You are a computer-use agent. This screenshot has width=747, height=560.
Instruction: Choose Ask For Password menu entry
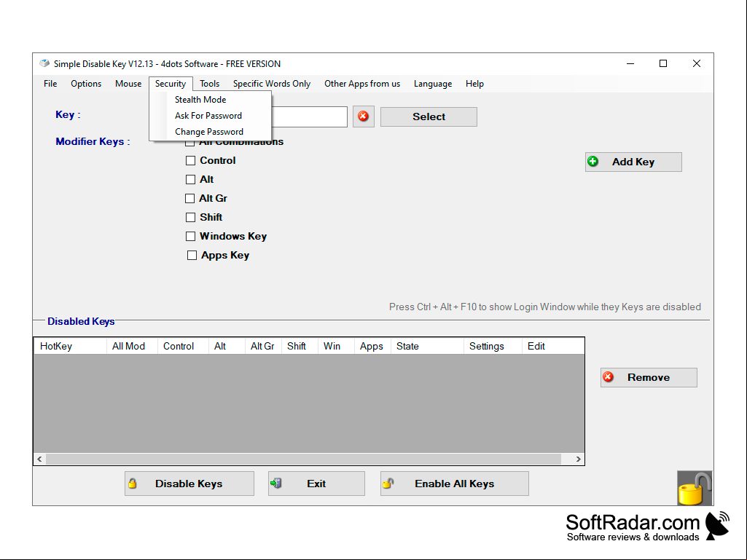click(x=210, y=116)
